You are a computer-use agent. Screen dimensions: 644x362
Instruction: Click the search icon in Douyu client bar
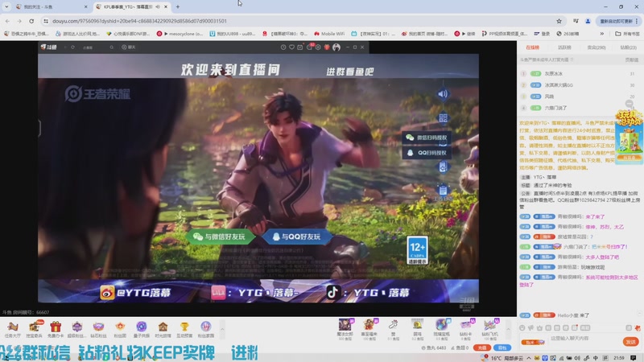point(111,47)
